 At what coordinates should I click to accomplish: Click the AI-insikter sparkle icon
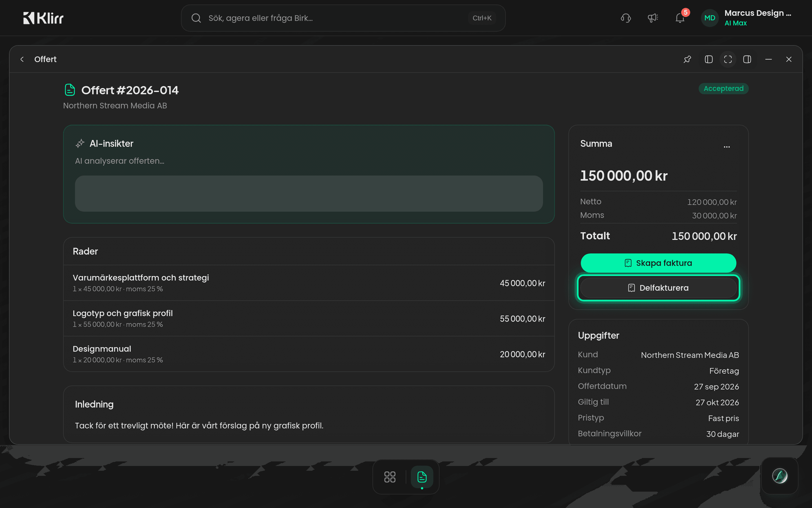[80, 143]
